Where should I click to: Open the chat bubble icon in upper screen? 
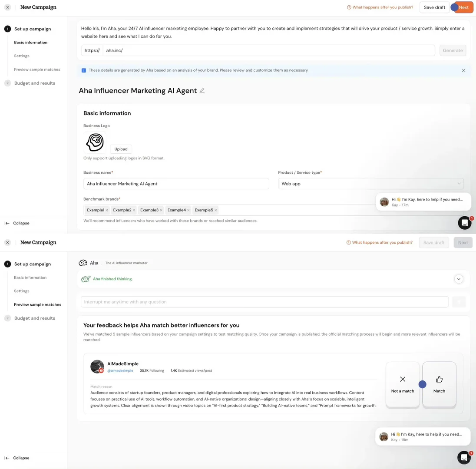tap(464, 223)
